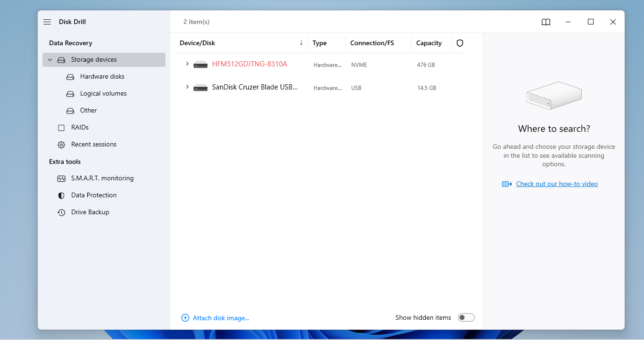The image size is (644, 340).
Task: Maximize the Disk Drill window
Action: [591, 22]
